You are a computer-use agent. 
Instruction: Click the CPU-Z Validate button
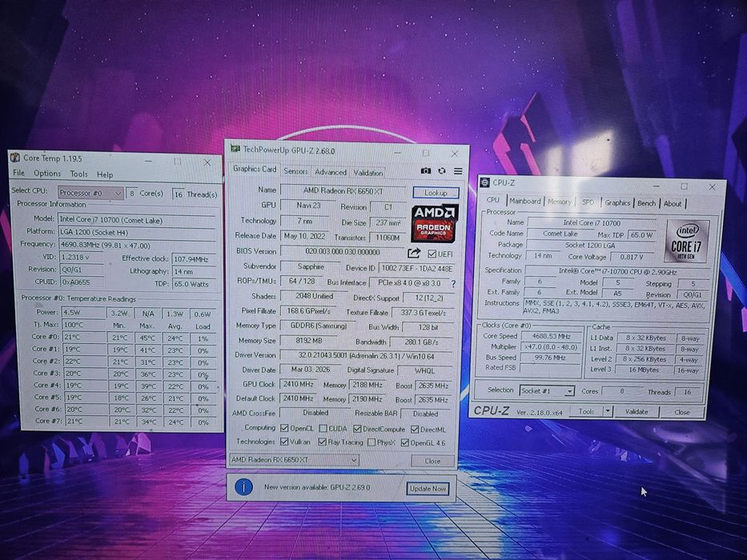637,412
